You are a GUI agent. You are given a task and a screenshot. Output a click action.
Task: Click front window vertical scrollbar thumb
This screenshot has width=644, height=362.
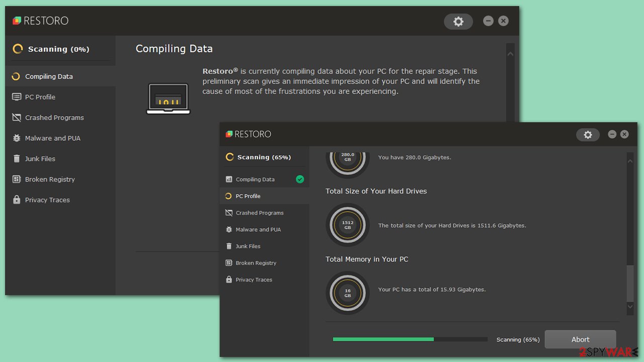click(x=630, y=283)
